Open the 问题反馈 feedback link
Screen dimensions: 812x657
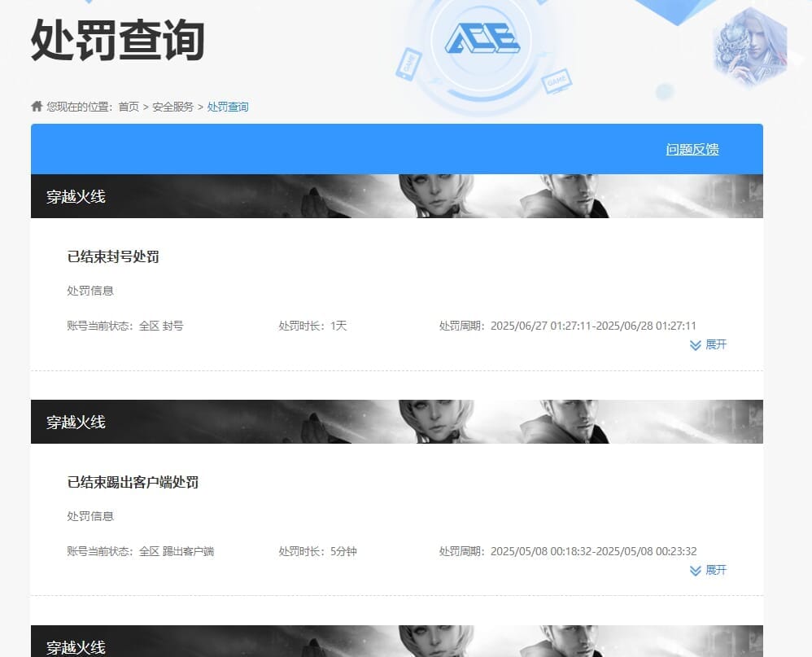point(692,149)
